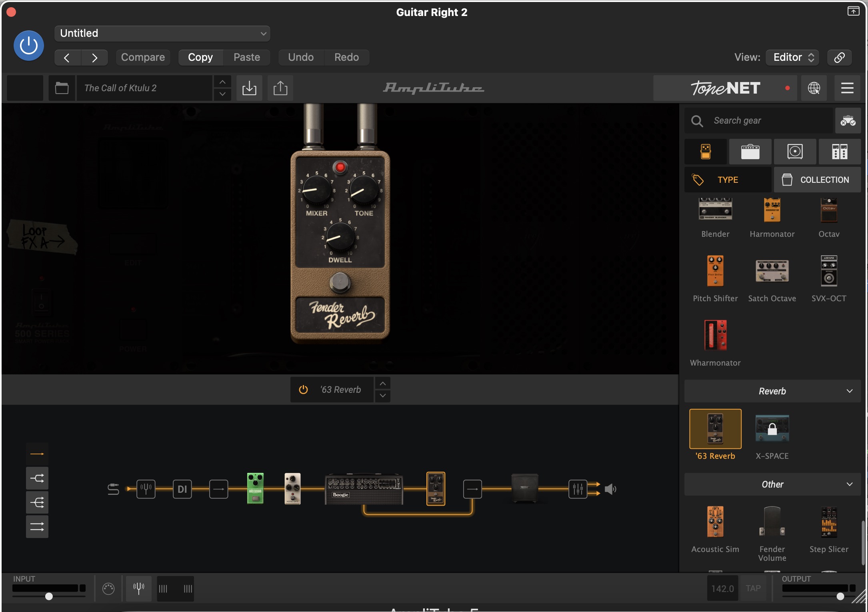868x612 pixels.
Task: Adjust the MIXER knob on pedal
Action: tap(317, 190)
